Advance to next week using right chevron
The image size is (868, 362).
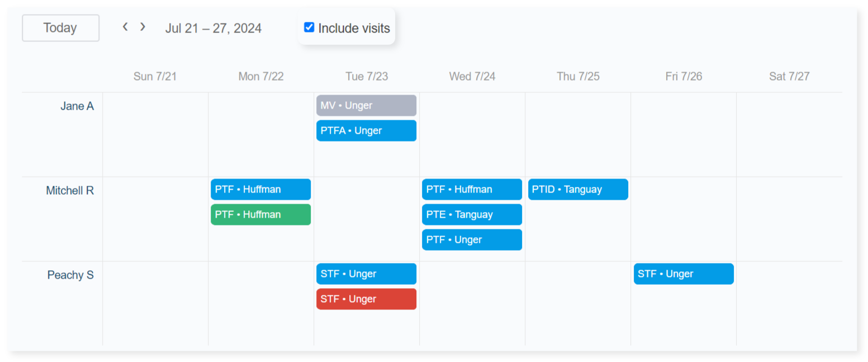(x=143, y=27)
